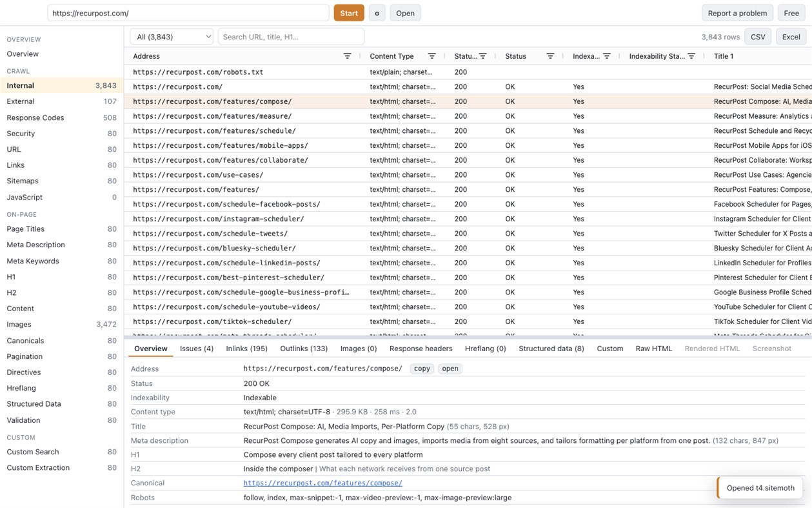812x508 pixels.
Task: Click the URL input field
Action: click(188, 13)
